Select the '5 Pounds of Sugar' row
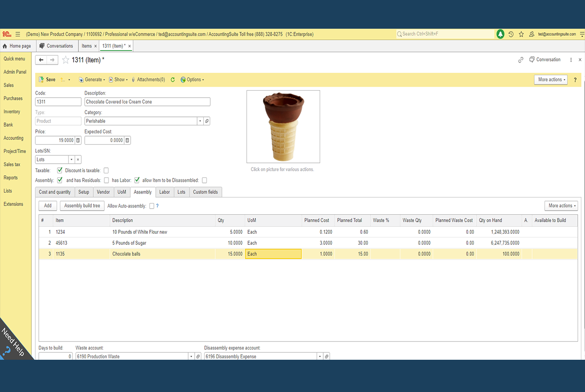The width and height of the screenshot is (585, 392). click(308, 242)
